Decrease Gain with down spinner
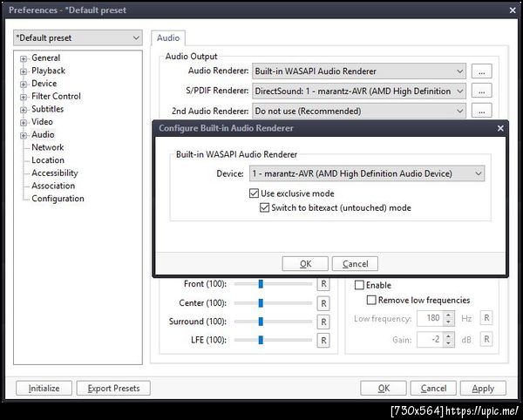The width and height of the screenshot is (523, 420). coord(449,343)
